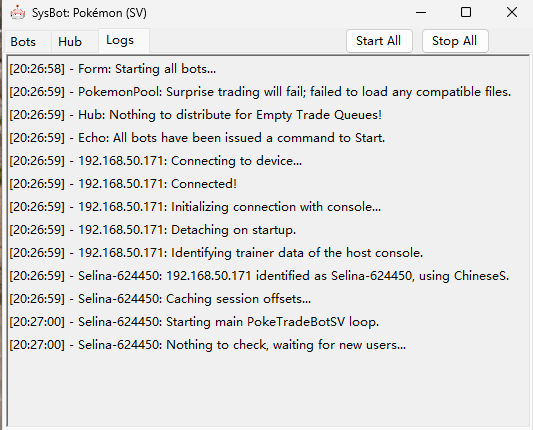Click the 'identified as Selina-624450, using ChineseS' line
This screenshot has width=533, height=430.
[x=259, y=276]
